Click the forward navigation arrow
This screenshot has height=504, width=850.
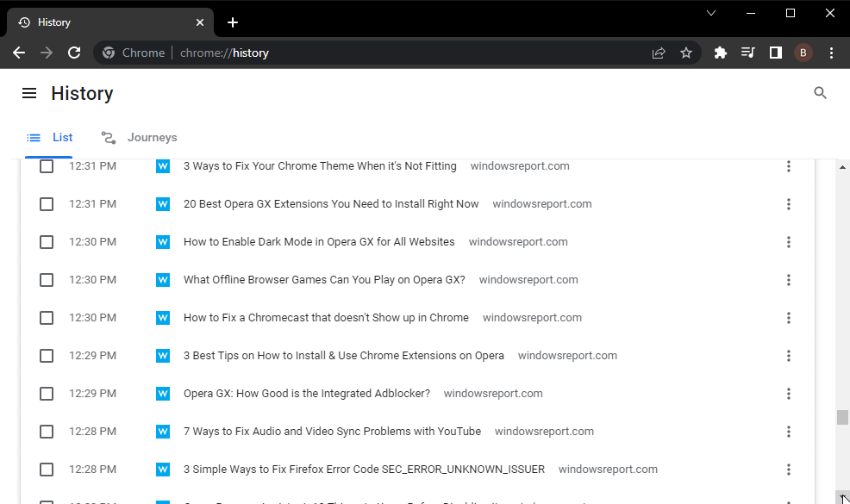pyautogui.click(x=47, y=53)
